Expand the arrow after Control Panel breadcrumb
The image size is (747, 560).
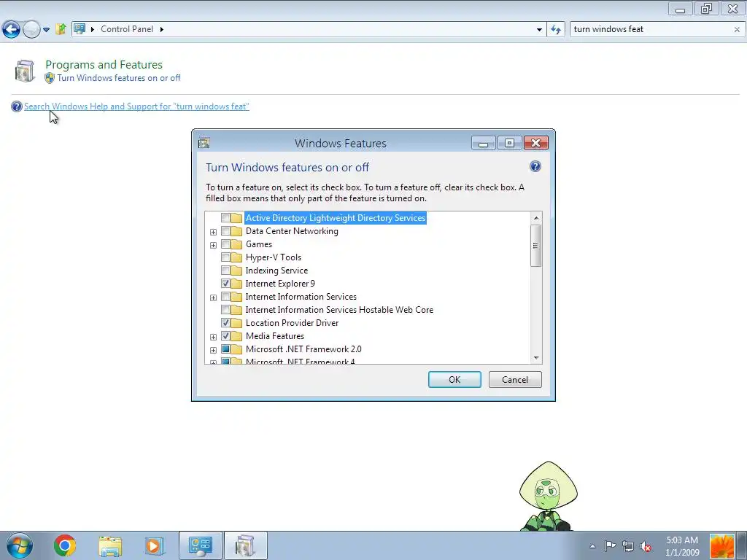[161, 29]
